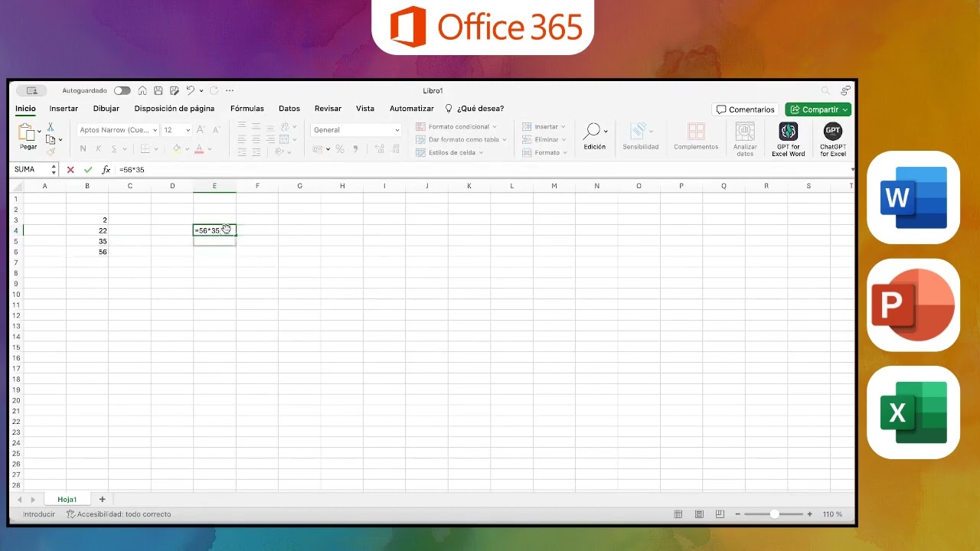This screenshot has height=551, width=980.
Task: Click the Format Painter brush icon
Action: (x=51, y=152)
